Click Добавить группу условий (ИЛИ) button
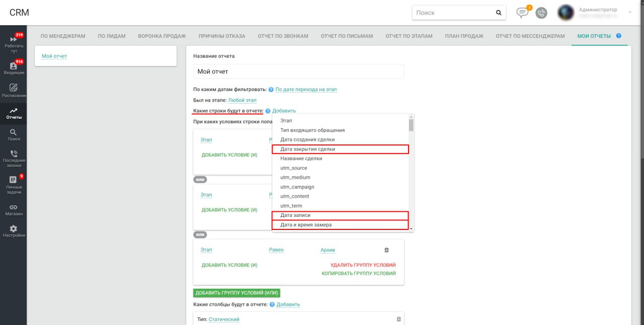Screen dimensions: 644x325 (x=236, y=293)
